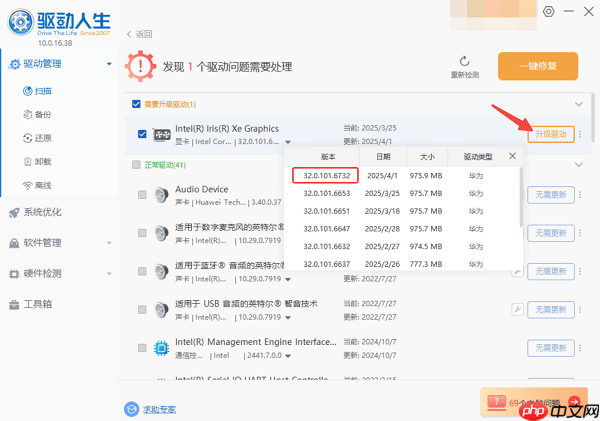Click 无需更新 for USB 音频 driver

click(x=551, y=310)
